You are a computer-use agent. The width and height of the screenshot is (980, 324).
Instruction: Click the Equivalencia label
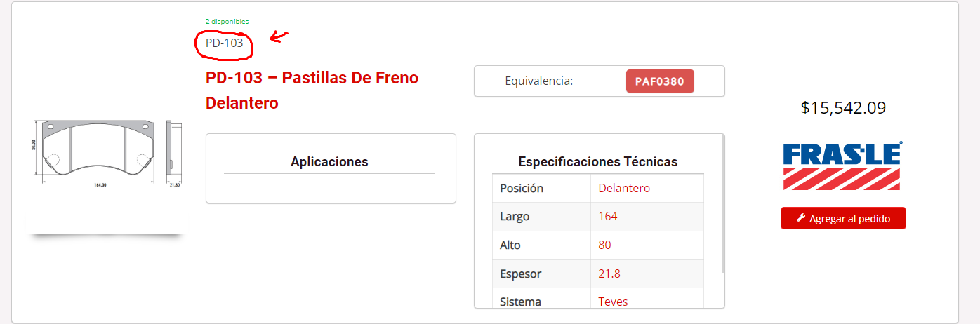(539, 81)
